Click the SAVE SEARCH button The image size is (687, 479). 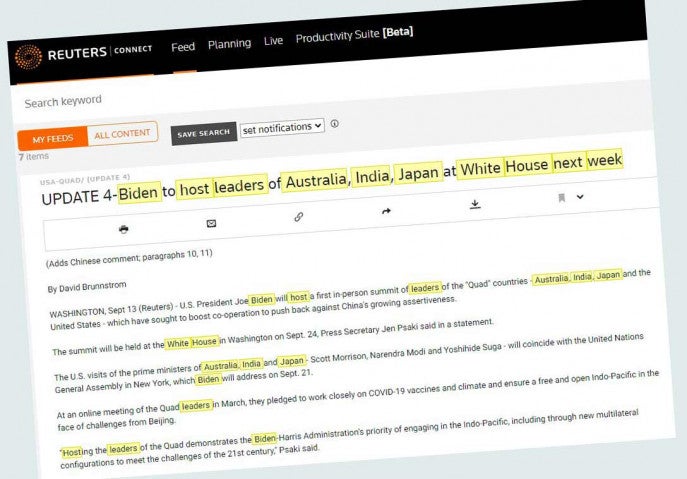204,133
